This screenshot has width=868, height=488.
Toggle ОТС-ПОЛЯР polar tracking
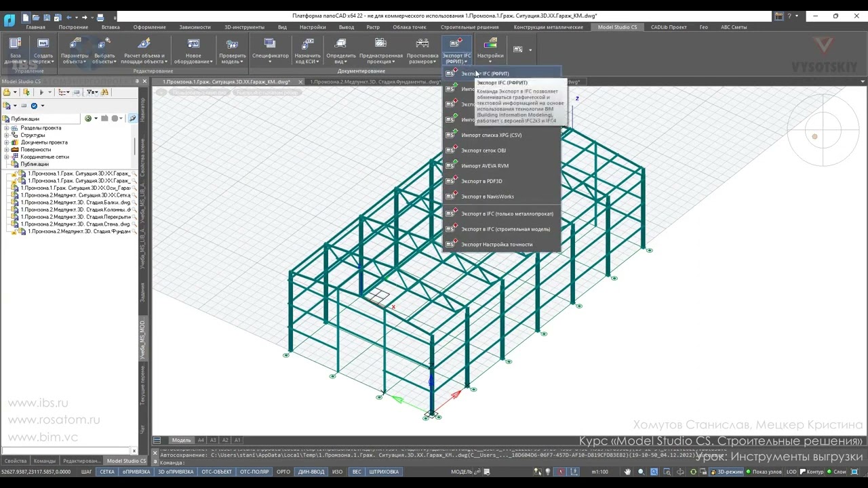[255, 472]
